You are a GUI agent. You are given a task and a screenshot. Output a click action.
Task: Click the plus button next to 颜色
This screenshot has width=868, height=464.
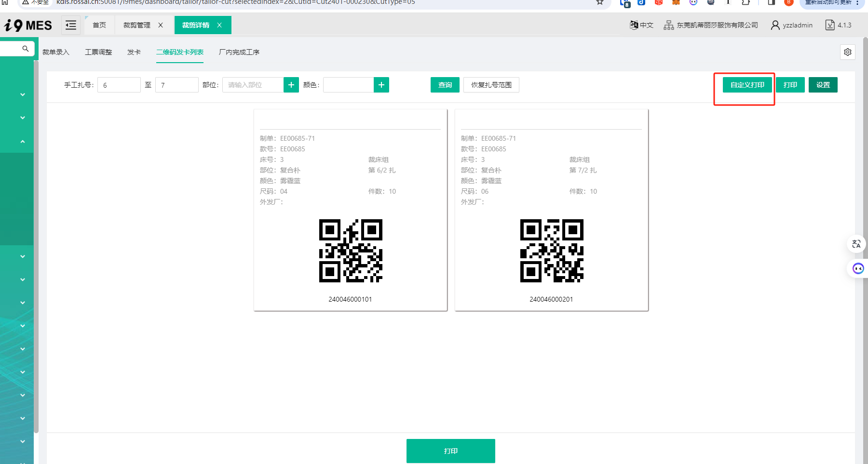(381, 85)
